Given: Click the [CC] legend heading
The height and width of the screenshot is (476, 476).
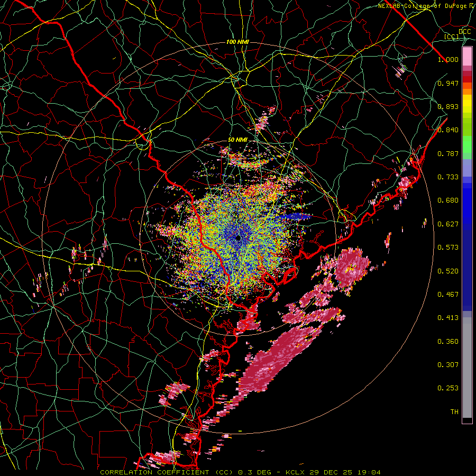Looking at the screenshot, I should pyautogui.click(x=451, y=36).
